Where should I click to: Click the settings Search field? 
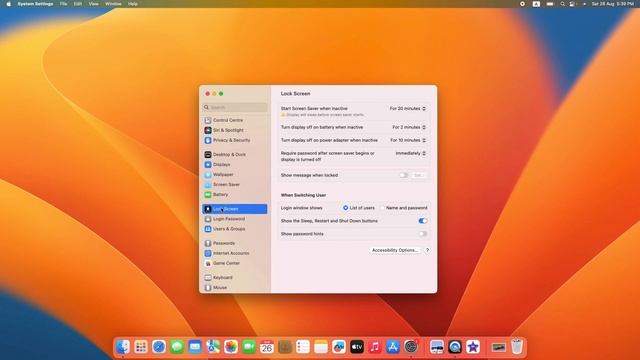pyautogui.click(x=235, y=107)
